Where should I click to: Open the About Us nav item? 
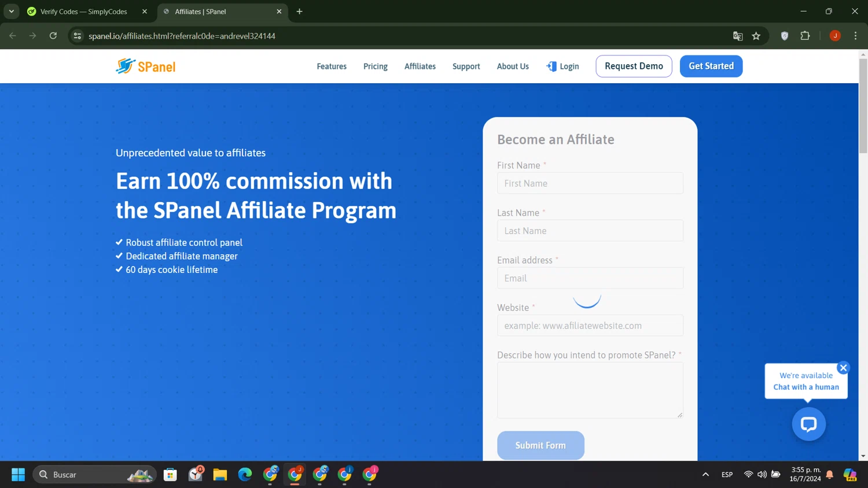[x=513, y=66]
